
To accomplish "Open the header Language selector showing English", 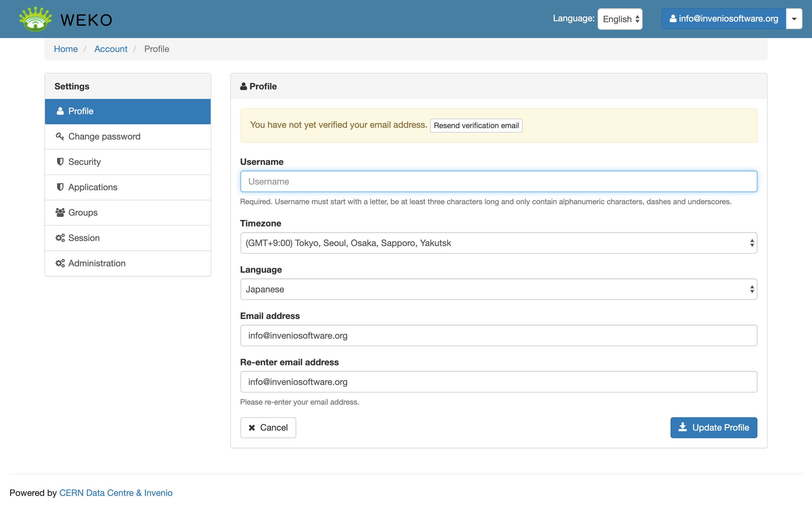I will (620, 19).
